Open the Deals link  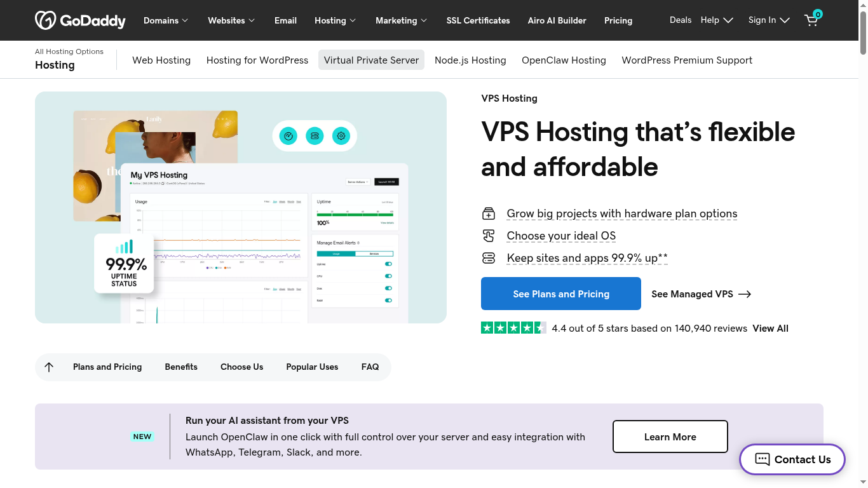click(681, 20)
